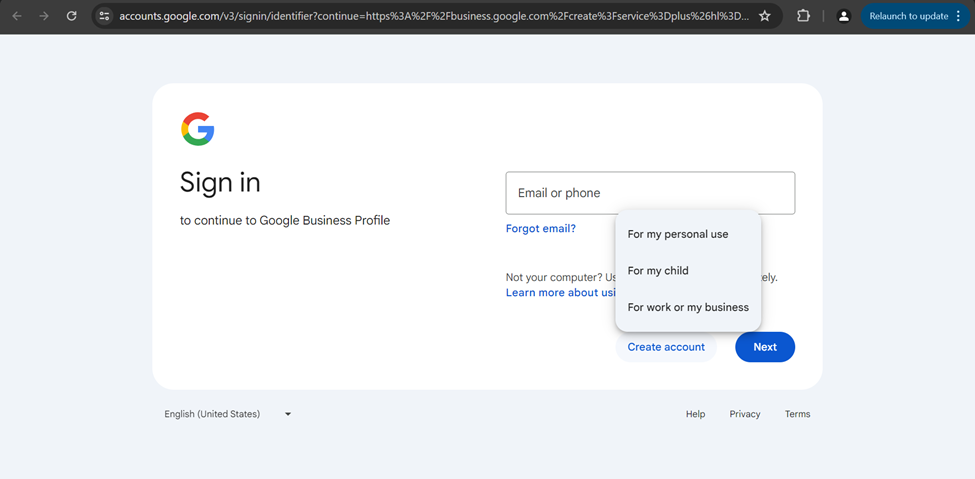Click the URL in the address bar

(x=434, y=16)
